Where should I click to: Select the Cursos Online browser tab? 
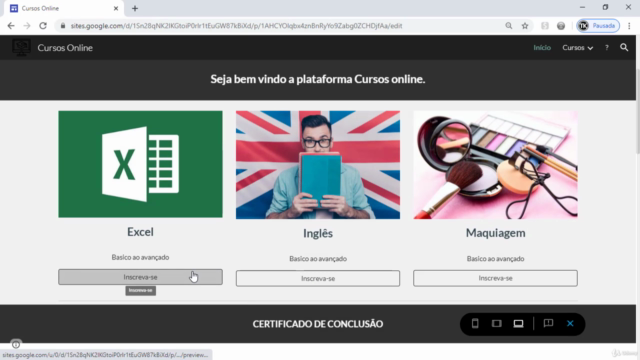[x=63, y=8]
